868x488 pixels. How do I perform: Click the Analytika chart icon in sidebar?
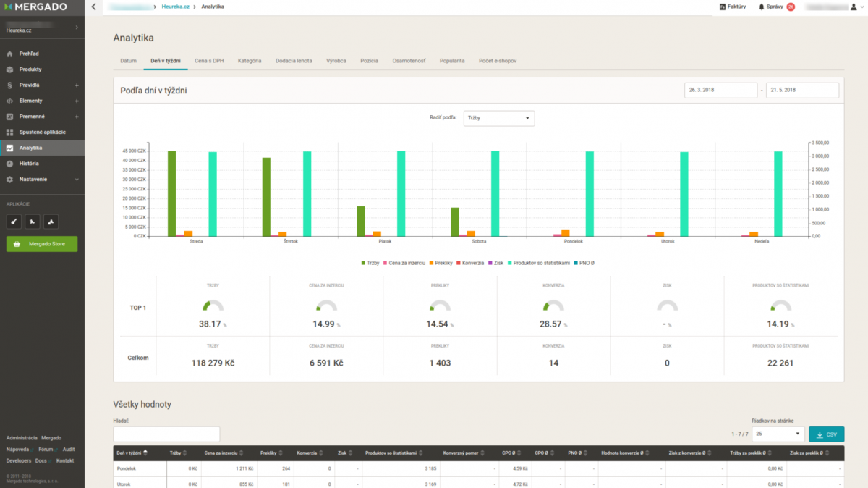[9, 148]
